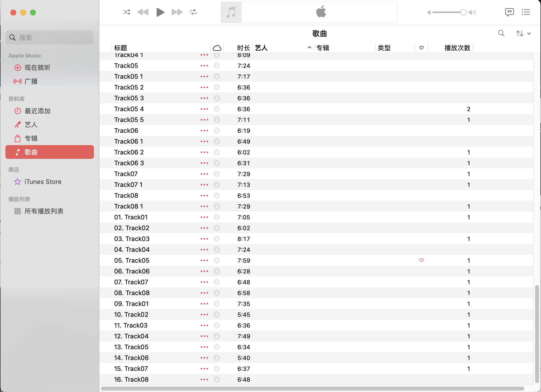This screenshot has height=392, width=541.
Task: Download Track06 from cloud
Action: (217, 131)
